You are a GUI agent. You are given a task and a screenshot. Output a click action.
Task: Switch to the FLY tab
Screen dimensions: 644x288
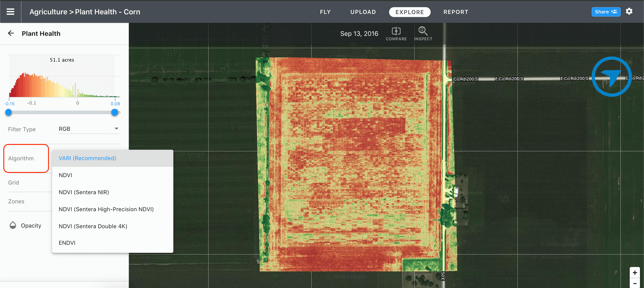(325, 12)
